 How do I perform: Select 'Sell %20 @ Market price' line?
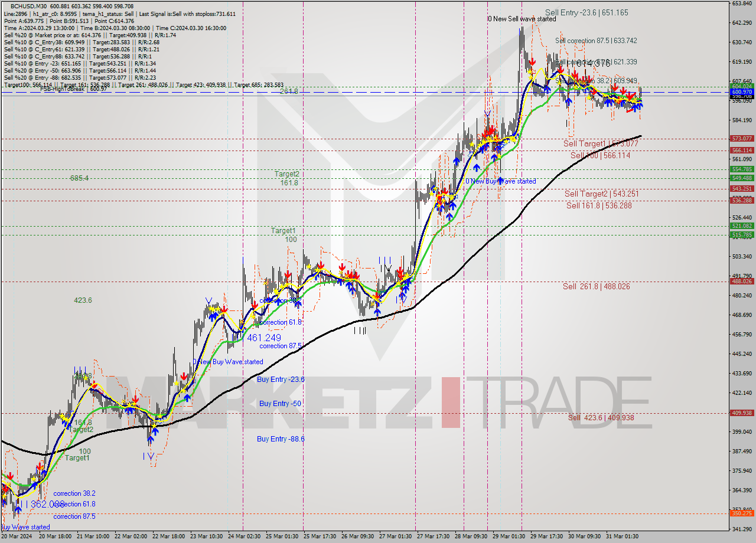pos(90,35)
